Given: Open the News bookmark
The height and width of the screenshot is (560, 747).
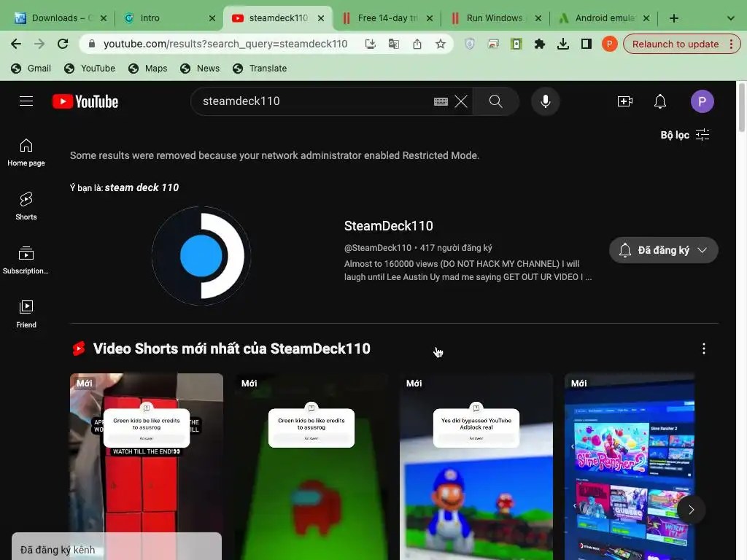Looking at the screenshot, I should [200, 68].
